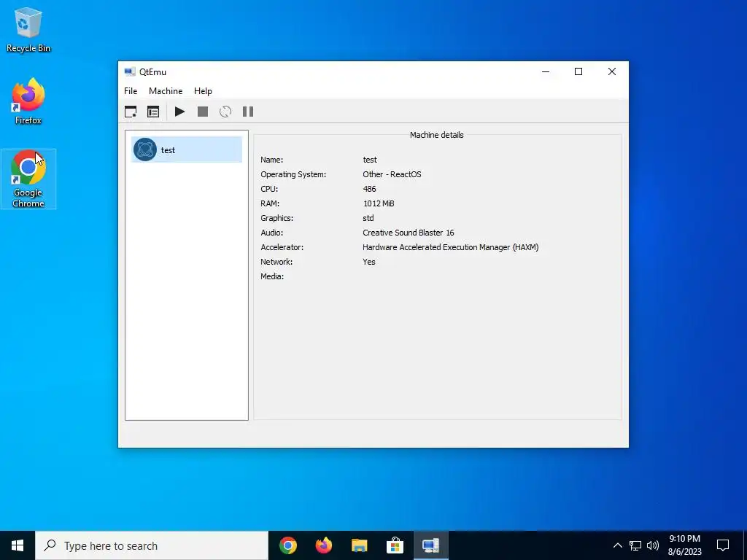Click the Media: label
This screenshot has width=747, height=560.
click(272, 276)
